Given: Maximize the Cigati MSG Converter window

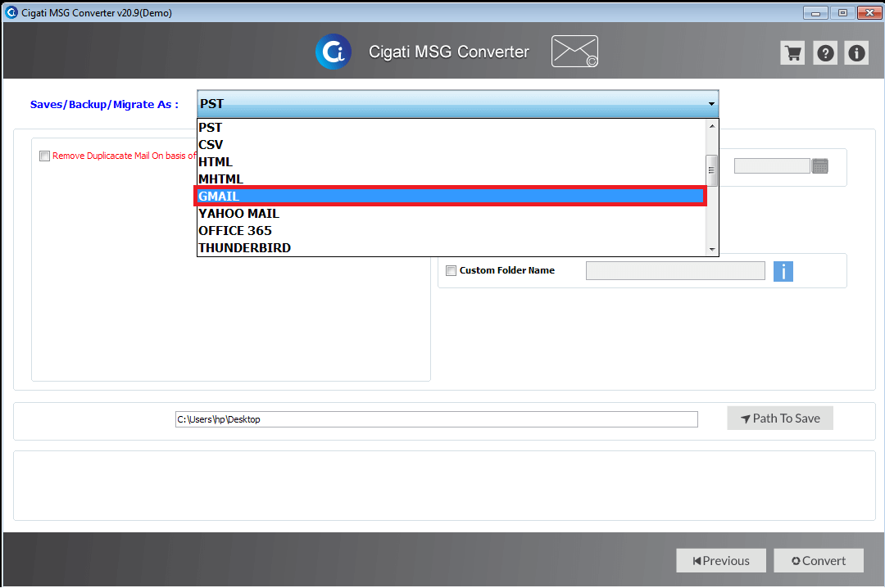Looking at the screenshot, I should tap(842, 12).
